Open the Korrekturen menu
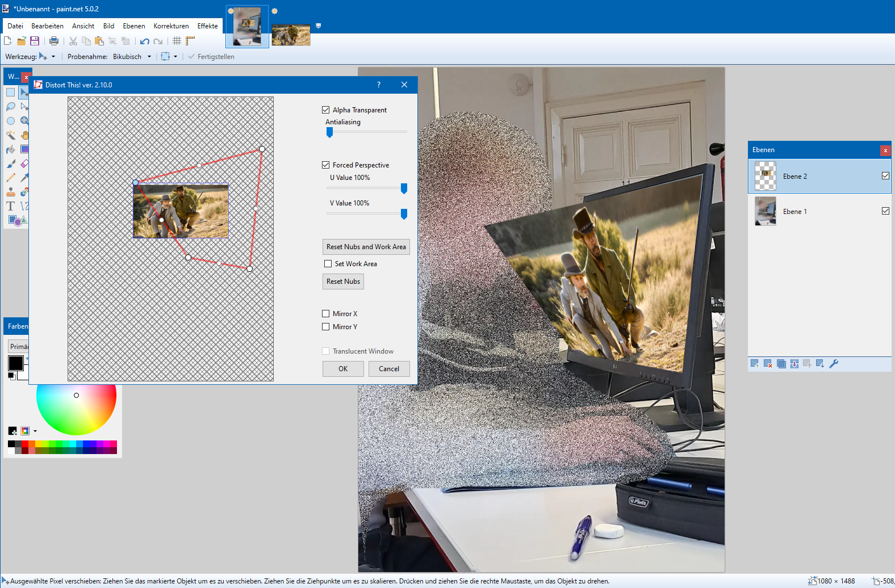This screenshot has width=895, height=588. coord(171,26)
